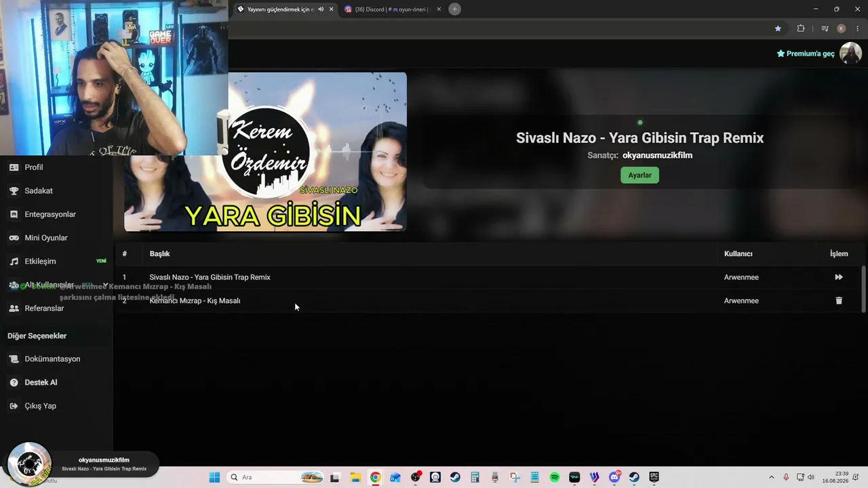The height and width of the screenshot is (488, 868).
Task: Select row 1 title Sivaslı Nazo - Yara Gibisin
Action: point(210,277)
